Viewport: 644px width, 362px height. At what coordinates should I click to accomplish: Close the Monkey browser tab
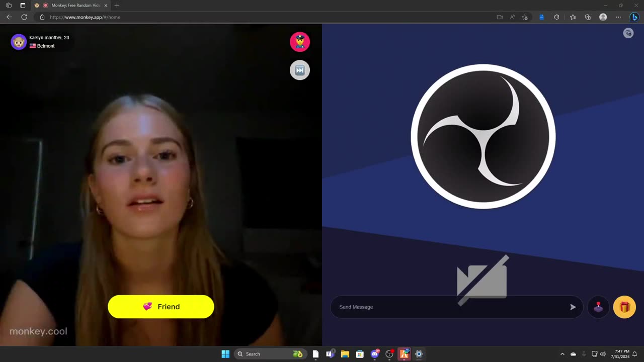pyautogui.click(x=106, y=5)
